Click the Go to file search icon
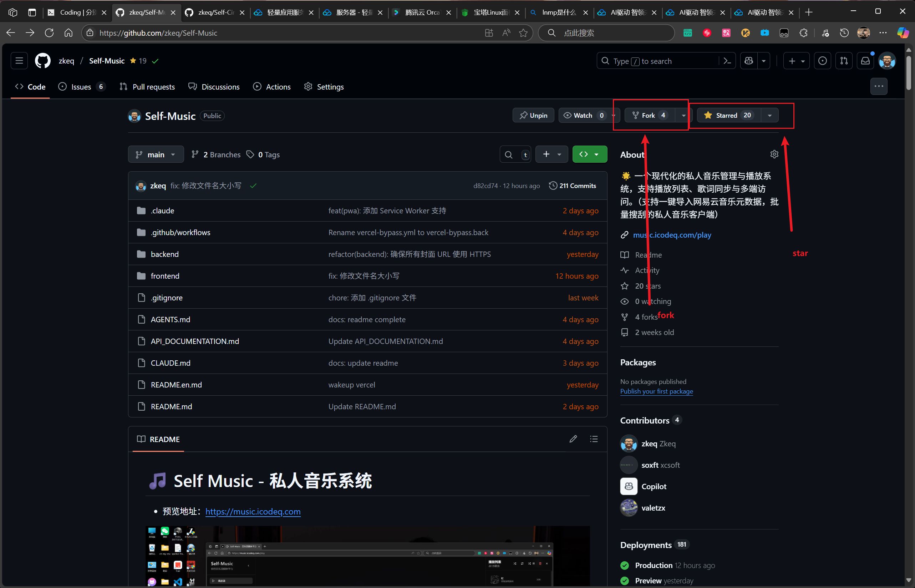Viewport: 915px width, 588px height. pyautogui.click(x=508, y=154)
